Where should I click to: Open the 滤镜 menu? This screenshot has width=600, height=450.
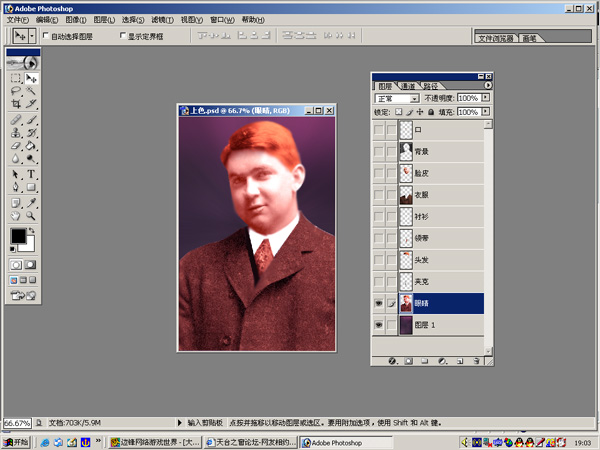(162, 19)
